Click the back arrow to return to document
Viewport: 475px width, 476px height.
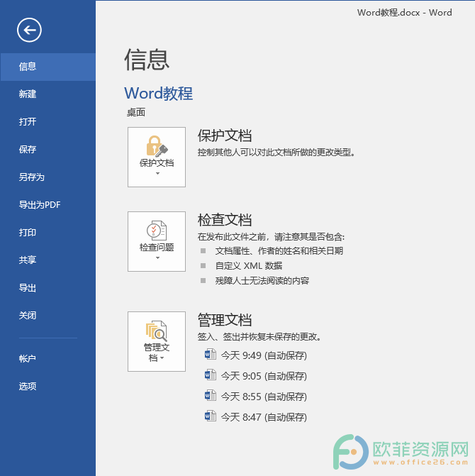point(29,30)
